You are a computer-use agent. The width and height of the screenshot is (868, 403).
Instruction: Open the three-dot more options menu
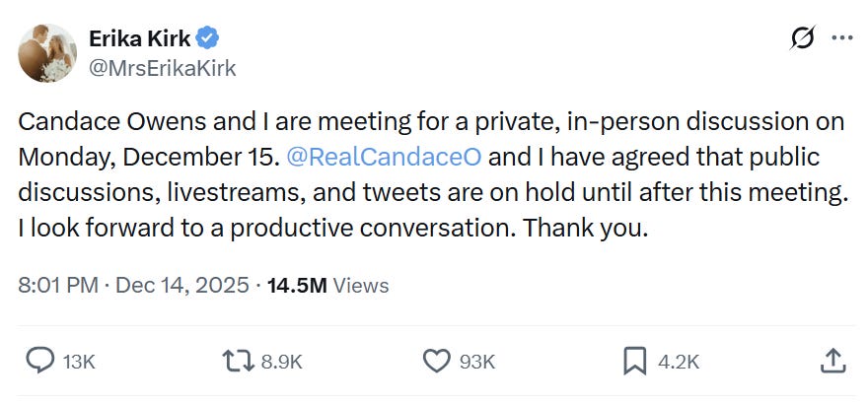pyautogui.click(x=841, y=38)
